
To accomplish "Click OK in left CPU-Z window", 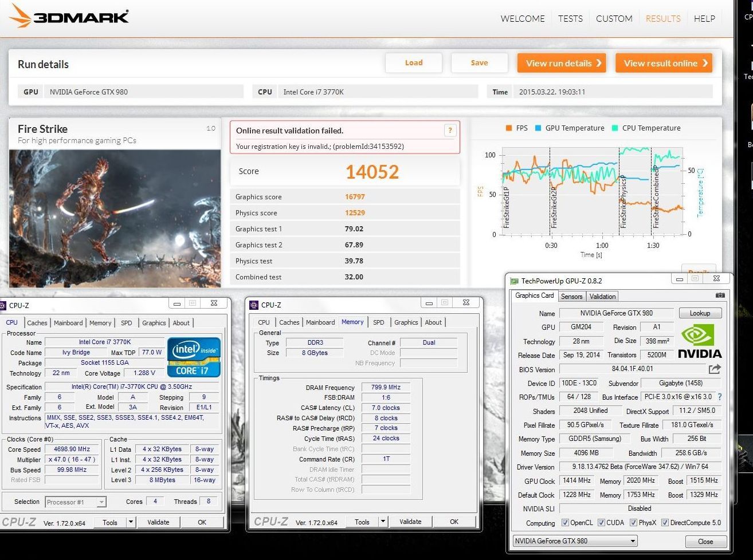I will click(202, 522).
